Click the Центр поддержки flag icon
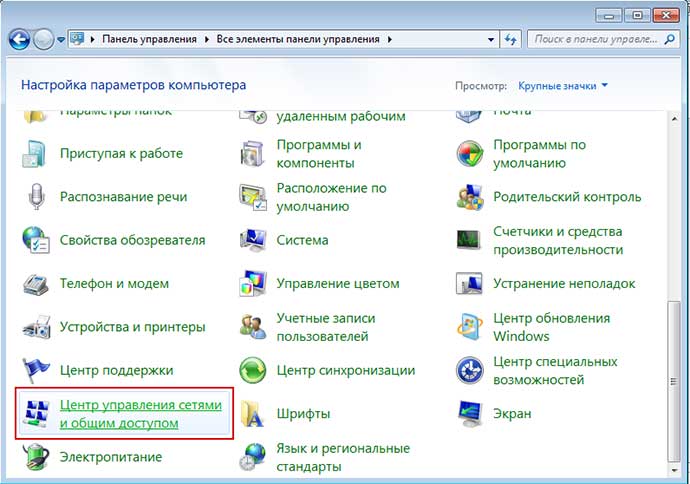Screen dimensions: 690x484 pyautogui.click(x=35, y=370)
